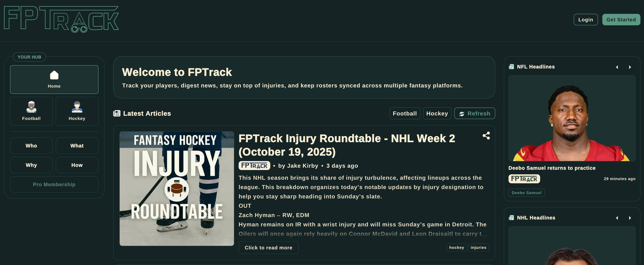
Task: Click the Login button
Action: coord(585,20)
